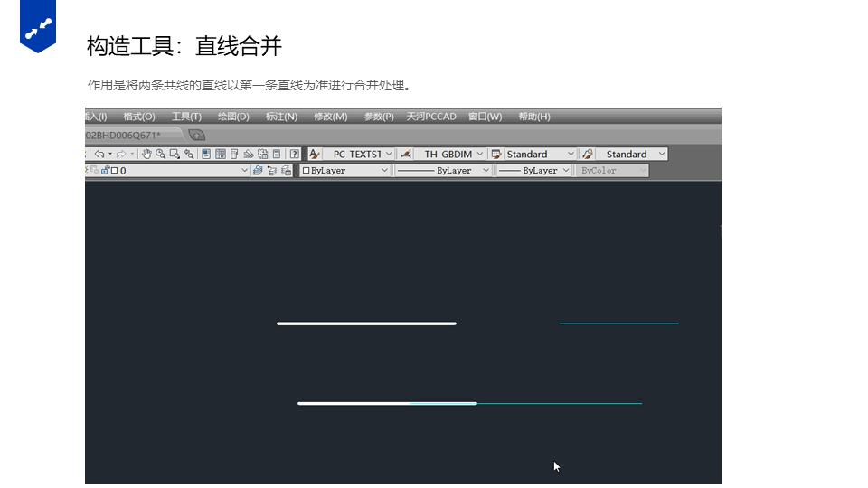Click the new drawing tab plus icon
The width and height of the screenshot is (868, 488).
[x=196, y=135]
